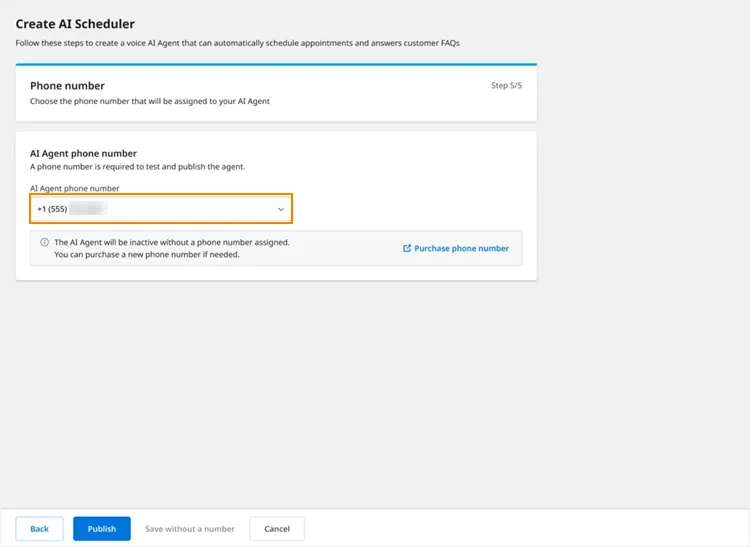Click the Step 5/5 indicator
This screenshot has height=547, width=750.
point(507,85)
